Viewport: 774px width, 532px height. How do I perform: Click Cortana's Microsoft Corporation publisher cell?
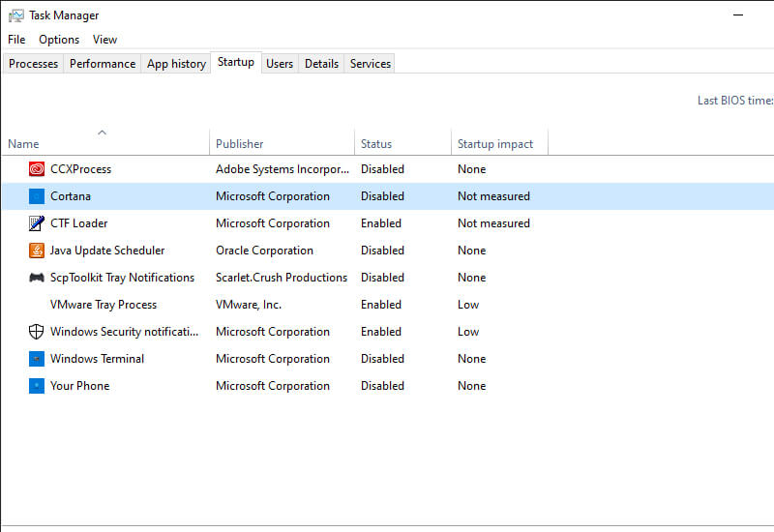pos(273,196)
